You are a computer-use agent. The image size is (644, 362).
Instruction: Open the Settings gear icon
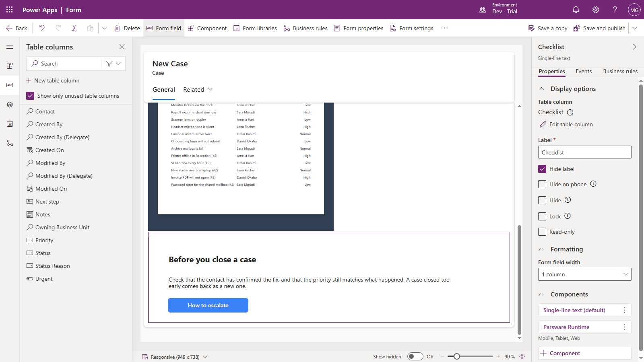pos(596,10)
